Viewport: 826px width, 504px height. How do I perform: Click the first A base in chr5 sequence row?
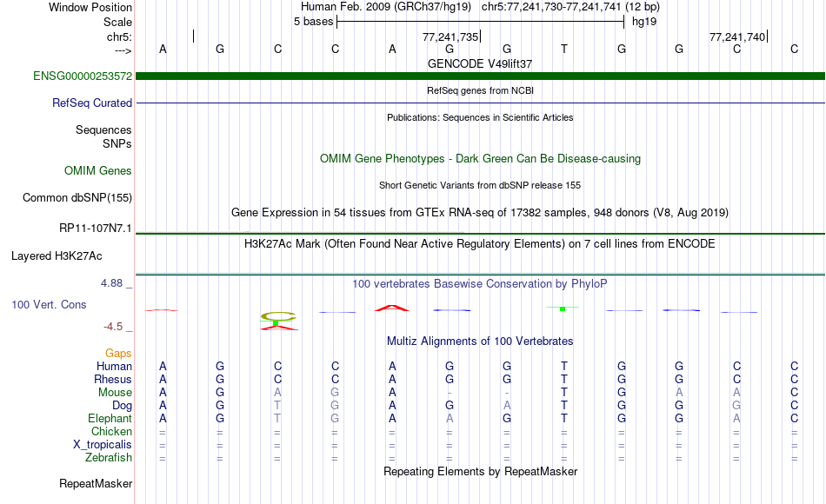(x=163, y=49)
